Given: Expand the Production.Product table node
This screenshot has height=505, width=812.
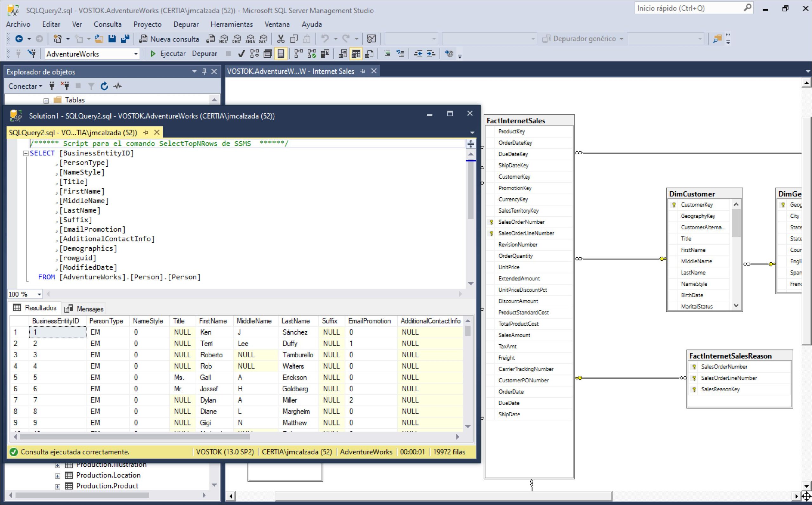Looking at the screenshot, I should 57,486.
